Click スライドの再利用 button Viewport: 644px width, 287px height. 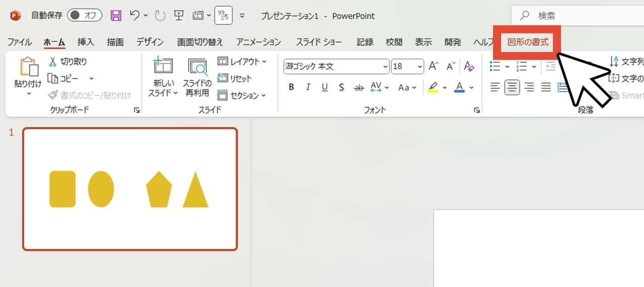click(x=197, y=77)
